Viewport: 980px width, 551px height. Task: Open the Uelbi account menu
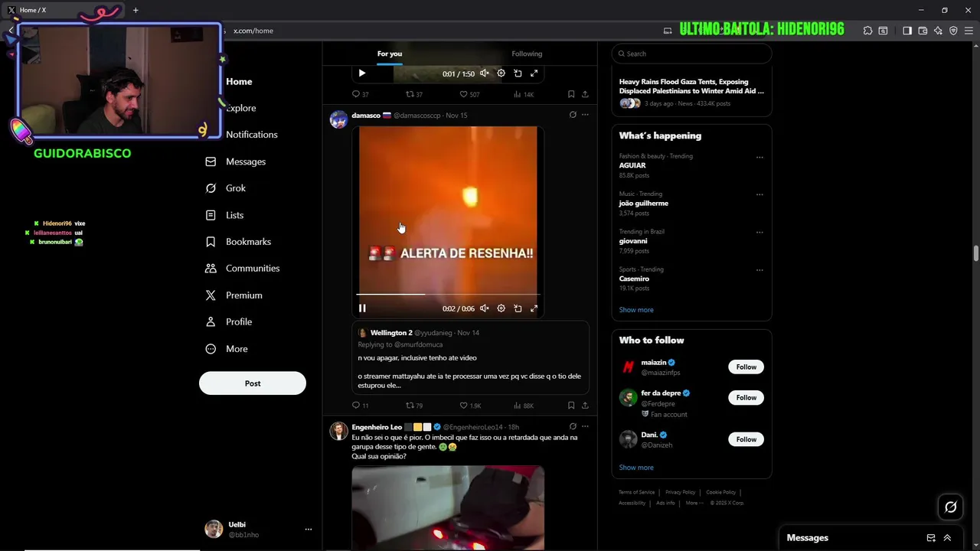pos(259,530)
